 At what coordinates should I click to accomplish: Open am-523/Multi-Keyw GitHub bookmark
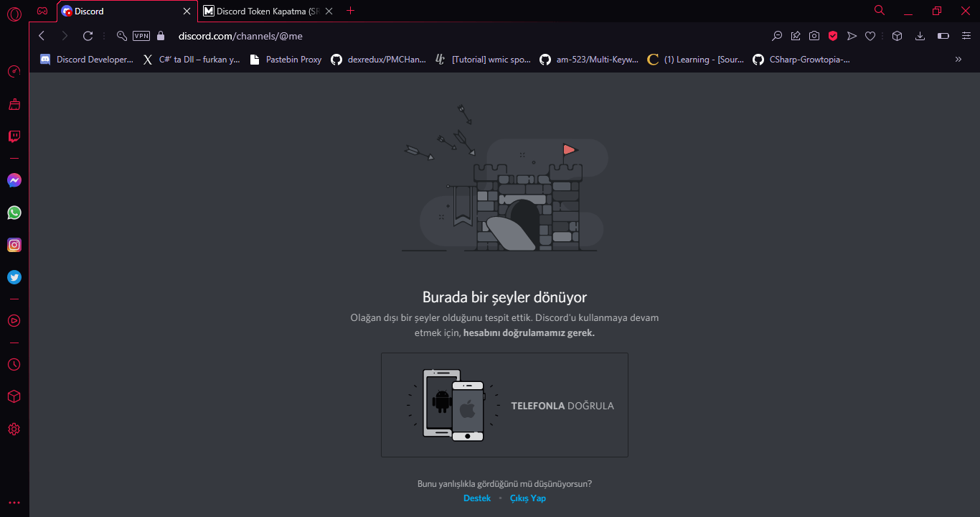click(589, 60)
